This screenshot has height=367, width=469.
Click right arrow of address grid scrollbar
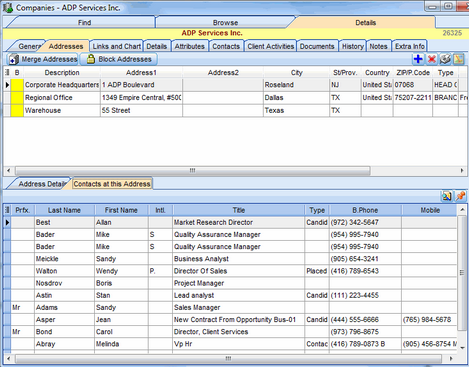(462, 171)
